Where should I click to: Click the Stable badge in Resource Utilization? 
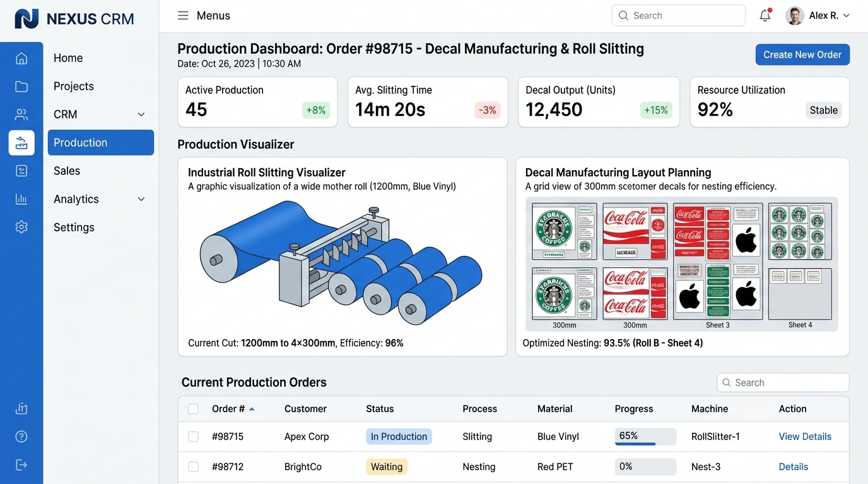point(823,110)
